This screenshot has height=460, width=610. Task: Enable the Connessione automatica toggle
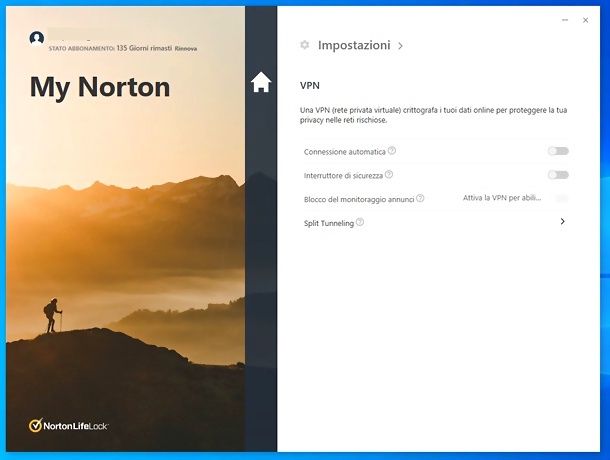pos(558,151)
